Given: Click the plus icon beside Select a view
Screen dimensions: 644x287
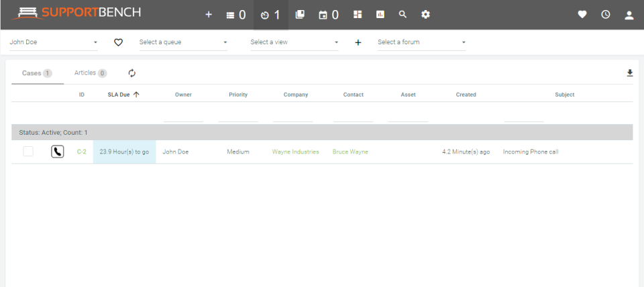Looking at the screenshot, I should click(358, 42).
